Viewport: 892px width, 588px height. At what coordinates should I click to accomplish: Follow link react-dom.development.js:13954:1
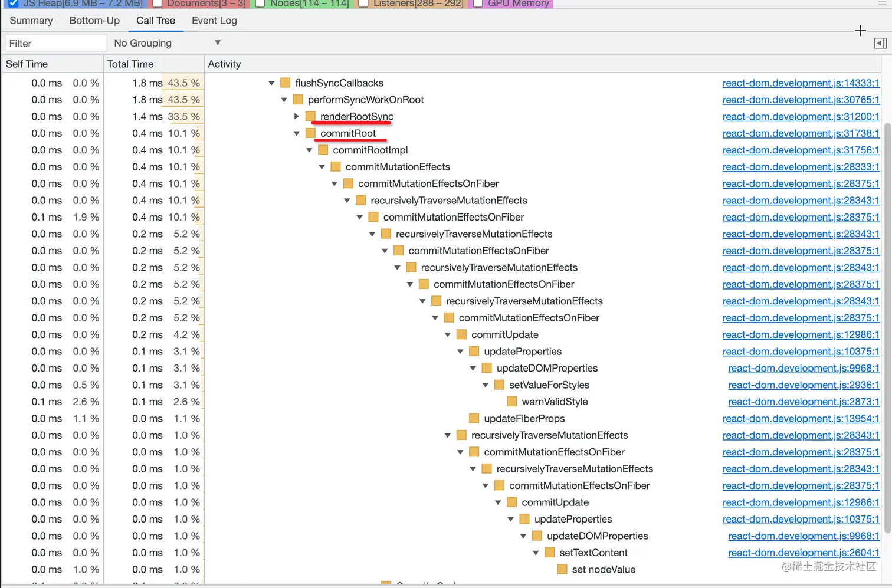pyautogui.click(x=801, y=418)
